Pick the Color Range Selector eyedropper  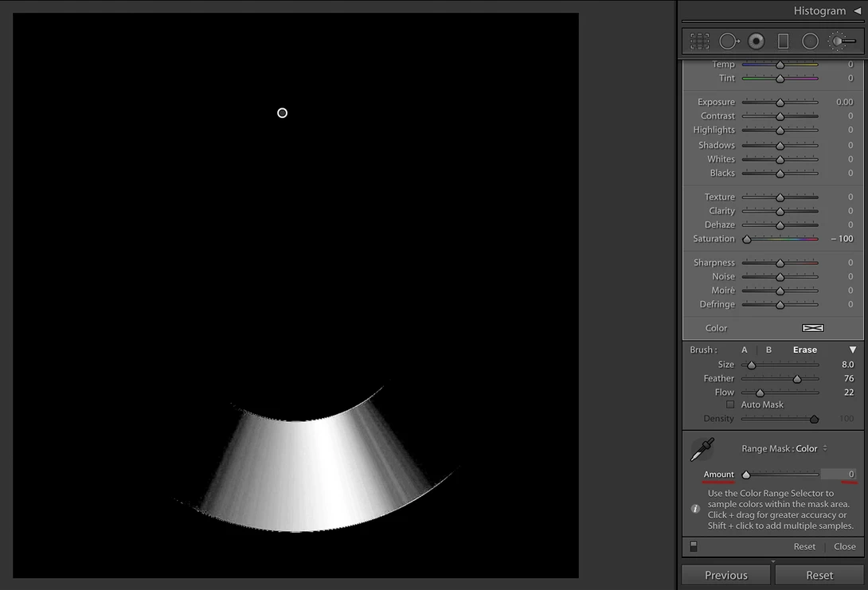point(702,449)
